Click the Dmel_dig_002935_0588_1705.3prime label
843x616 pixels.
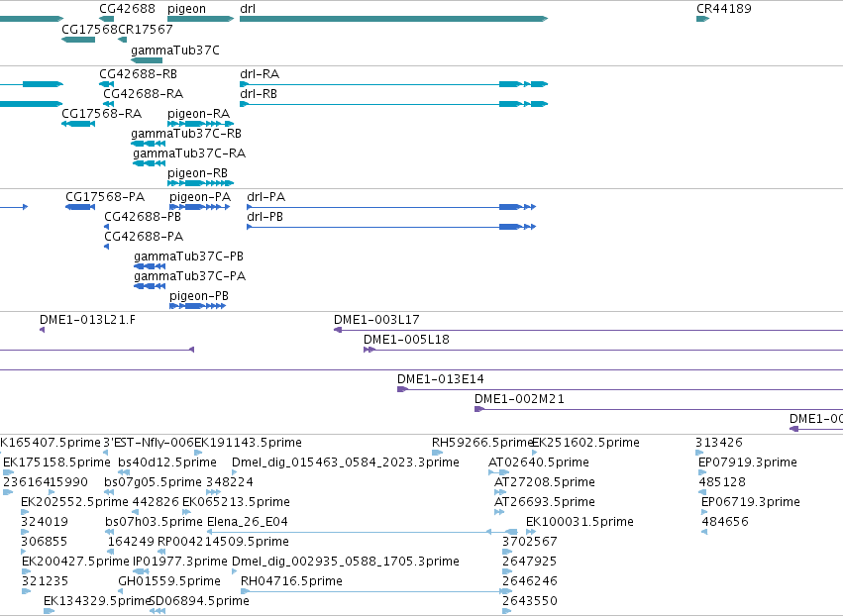(346, 562)
